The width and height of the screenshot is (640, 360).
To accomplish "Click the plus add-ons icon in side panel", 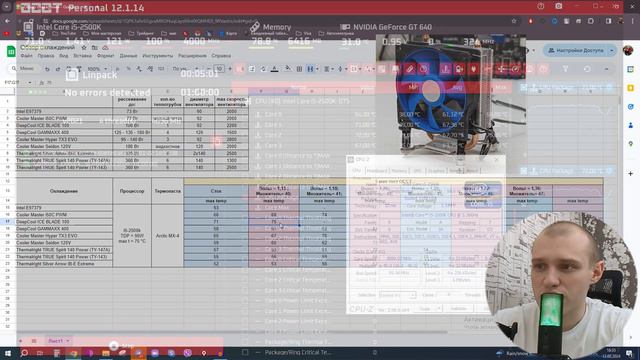I will pos(631,173).
